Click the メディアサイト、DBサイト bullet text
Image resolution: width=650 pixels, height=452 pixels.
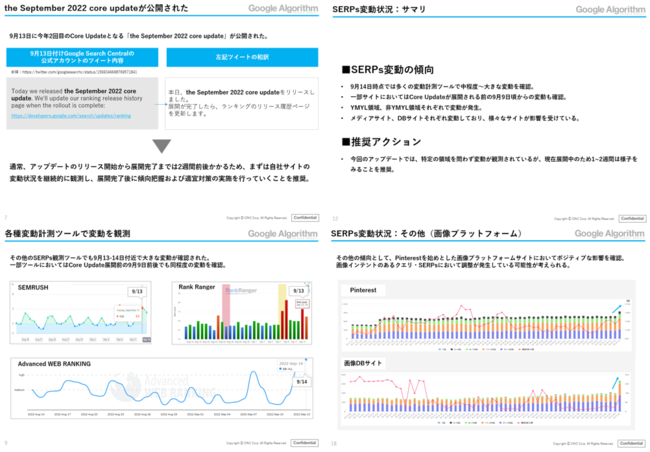465,118
